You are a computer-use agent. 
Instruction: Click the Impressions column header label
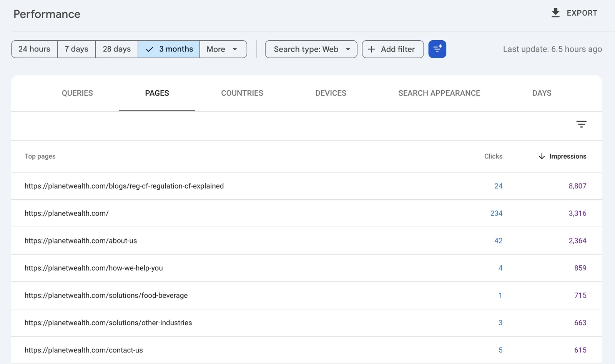[x=568, y=156]
